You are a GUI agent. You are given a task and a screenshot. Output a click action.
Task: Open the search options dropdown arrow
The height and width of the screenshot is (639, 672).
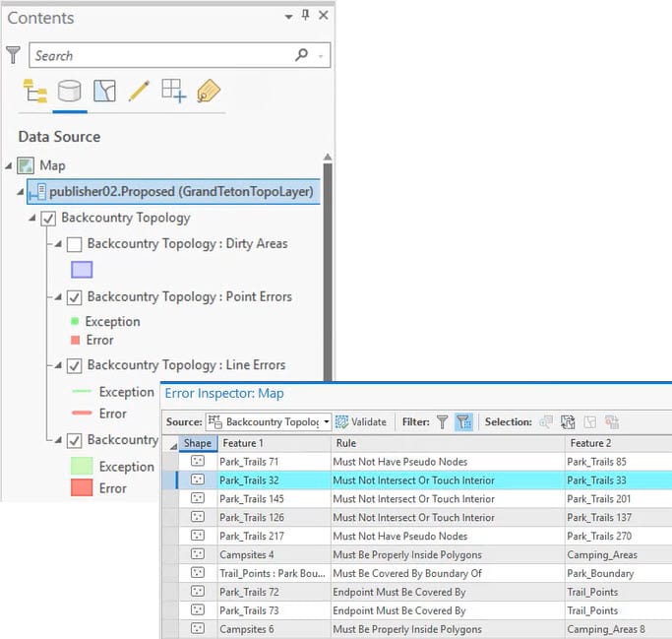click(x=321, y=56)
